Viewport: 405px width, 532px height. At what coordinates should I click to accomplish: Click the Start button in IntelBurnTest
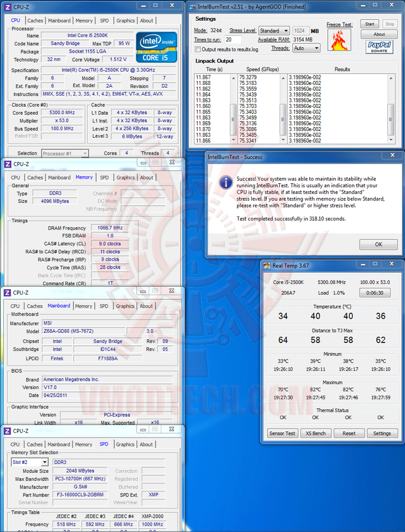(370, 24)
